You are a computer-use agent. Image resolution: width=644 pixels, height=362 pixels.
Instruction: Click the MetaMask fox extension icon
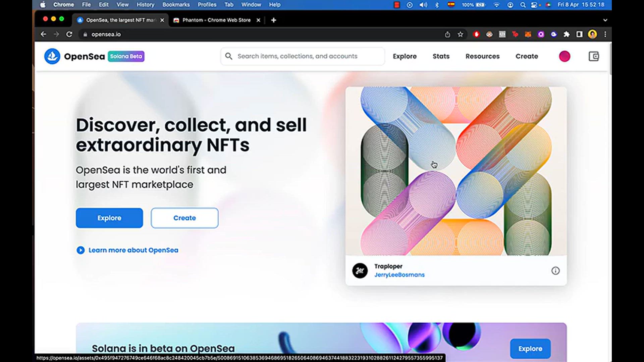pyautogui.click(x=528, y=34)
